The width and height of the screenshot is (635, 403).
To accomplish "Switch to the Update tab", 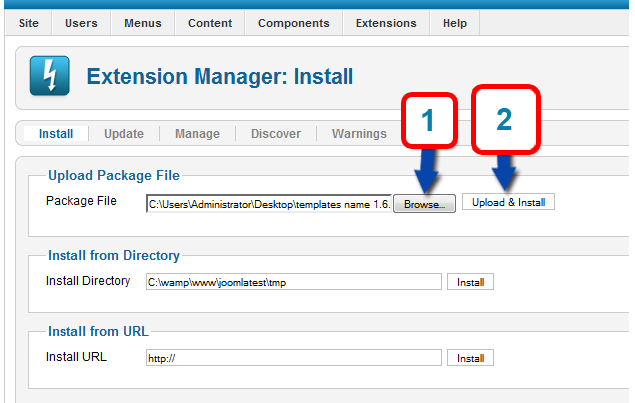I will [124, 134].
